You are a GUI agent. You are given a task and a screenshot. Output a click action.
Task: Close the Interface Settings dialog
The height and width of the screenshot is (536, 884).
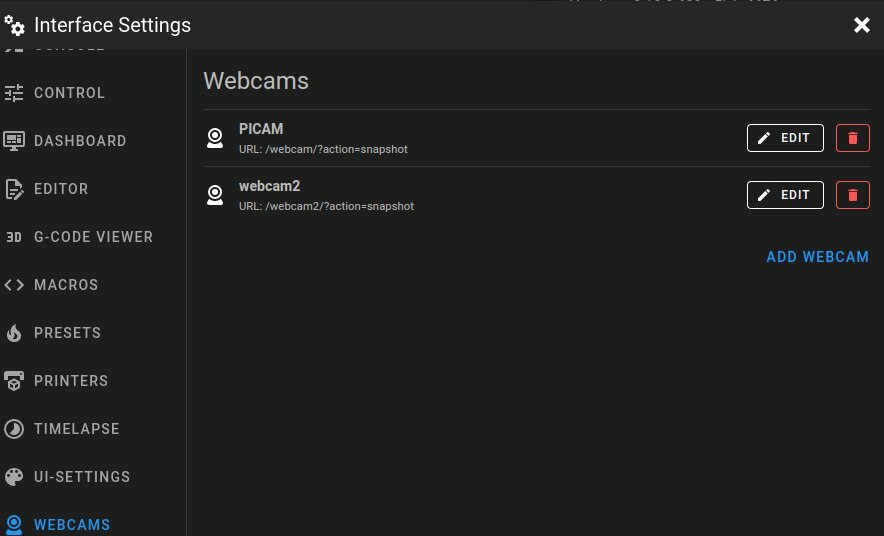click(x=861, y=25)
